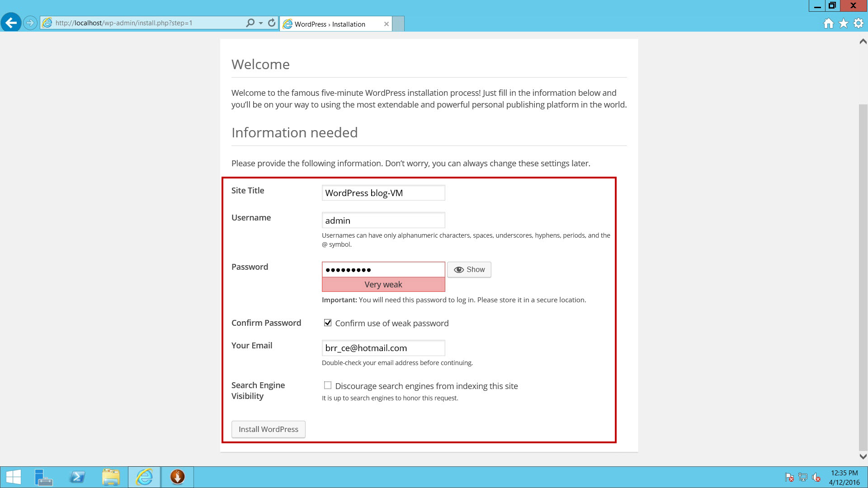
Task: Open Server Manager from taskbar
Action: tap(43, 477)
